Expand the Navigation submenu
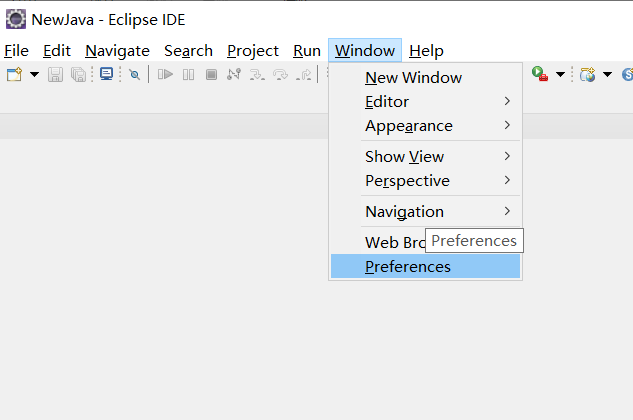The image size is (633, 420). tap(425, 211)
